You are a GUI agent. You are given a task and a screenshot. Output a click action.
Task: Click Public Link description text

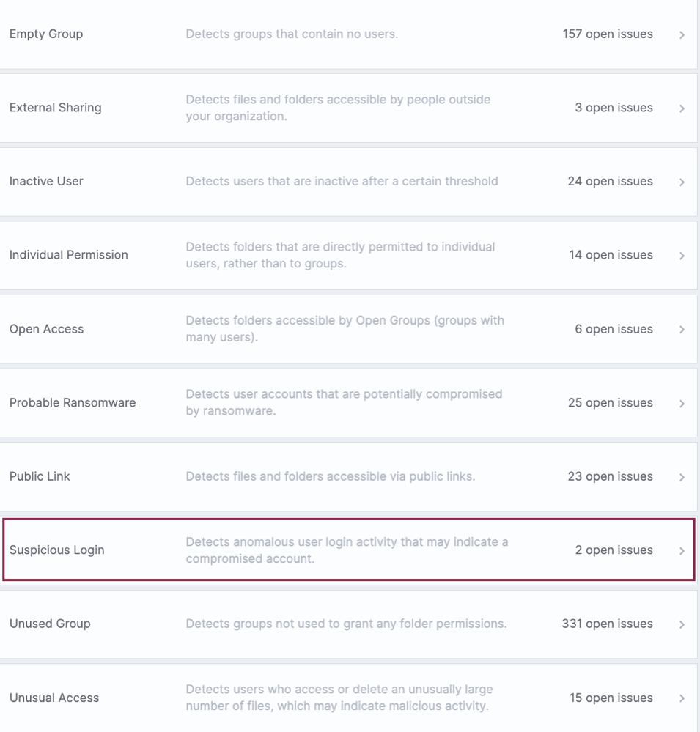[x=330, y=476]
